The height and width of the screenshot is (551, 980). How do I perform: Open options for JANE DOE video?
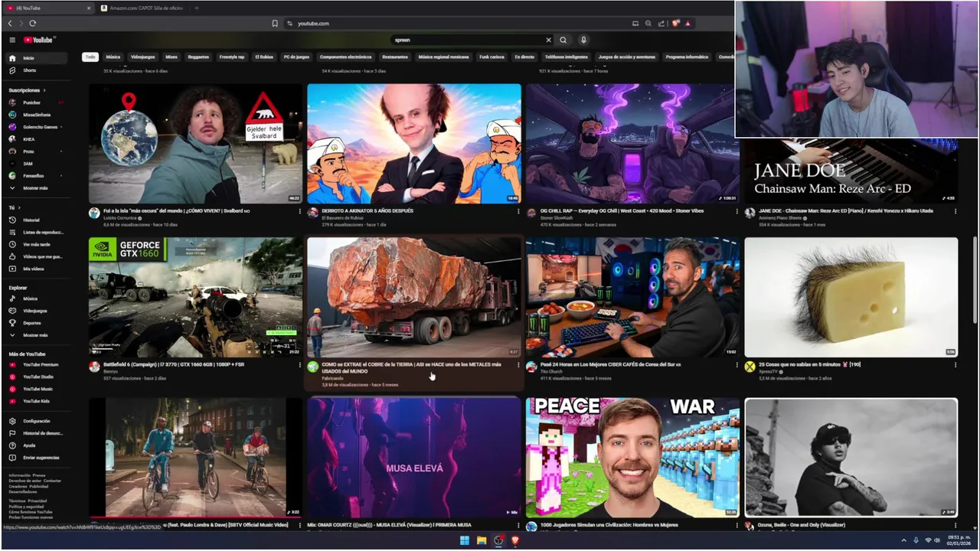point(955,211)
